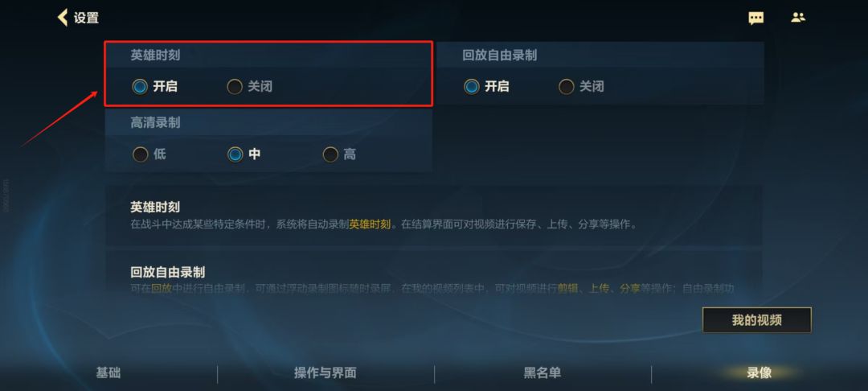The height and width of the screenshot is (391, 868).
Task: Switch to the 基础 tab
Action: tap(108, 372)
